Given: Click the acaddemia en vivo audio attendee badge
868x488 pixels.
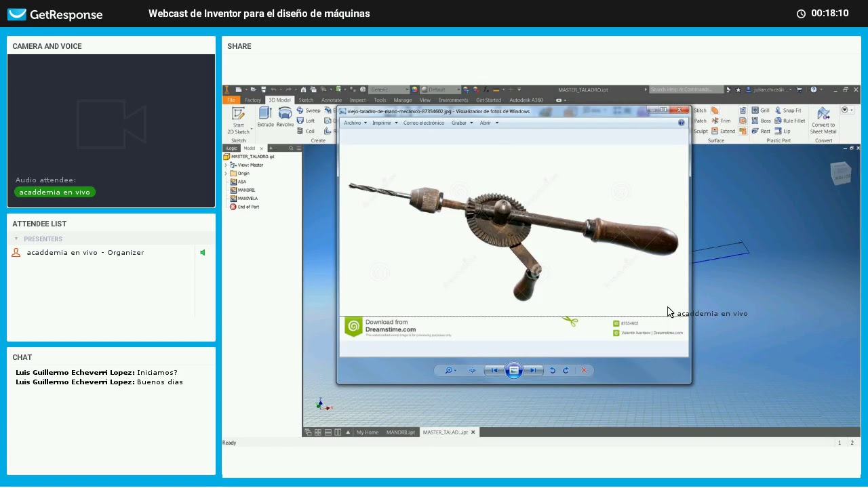Looking at the screenshot, I should [54, 192].
